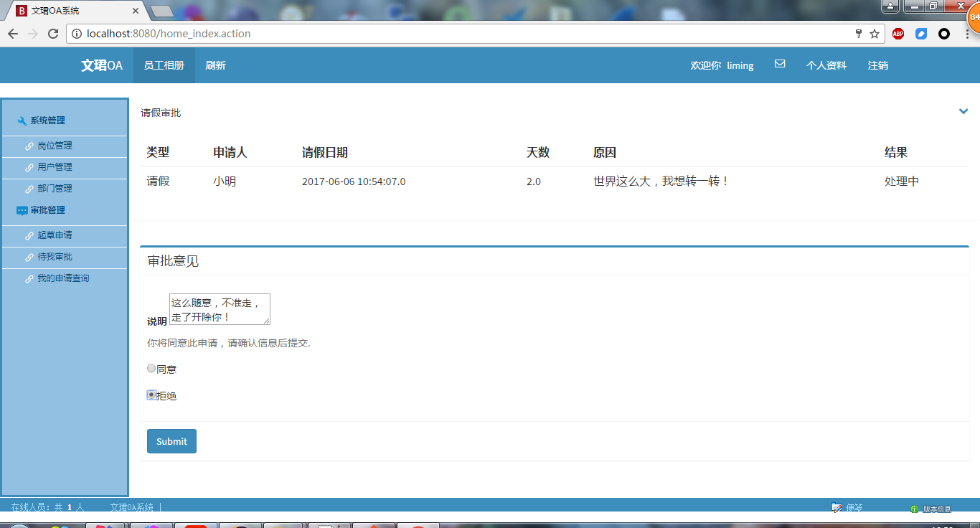Image resolution: width=980 pixels, height=528 pixels.
Task: Click the blue pen extension icon
Action: pyautogui.click(x=921, y=34)
